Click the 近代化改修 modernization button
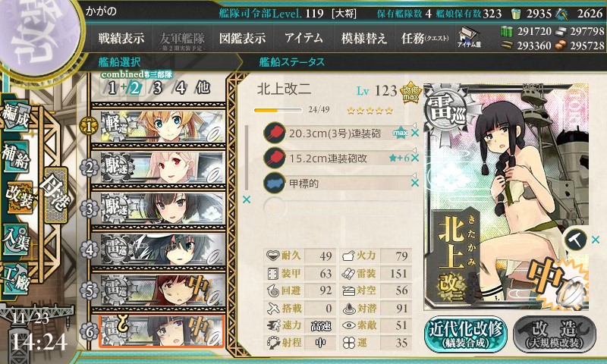 coord(466,334)
